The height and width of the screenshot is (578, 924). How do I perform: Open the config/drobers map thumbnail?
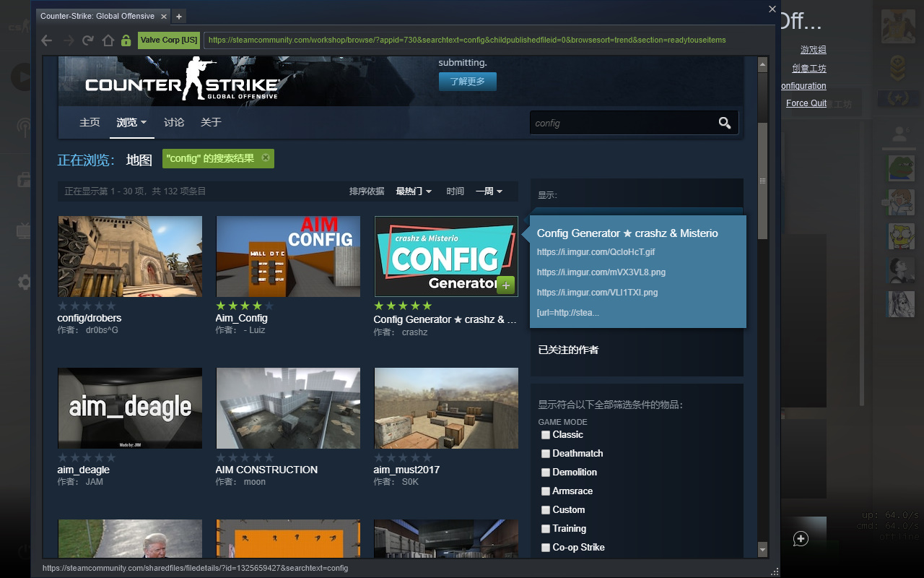pyautogui.click(x=130, y=256)
